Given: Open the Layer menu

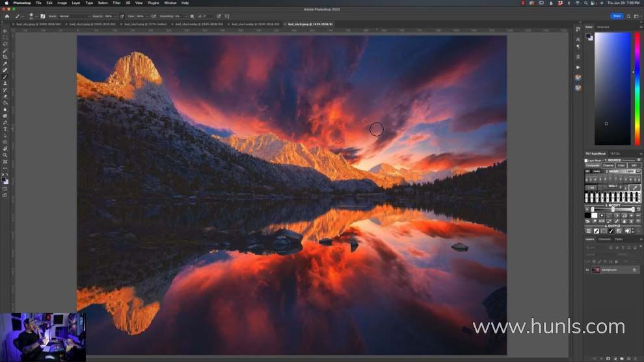Looking at the screenshot, I should [76, 3].
